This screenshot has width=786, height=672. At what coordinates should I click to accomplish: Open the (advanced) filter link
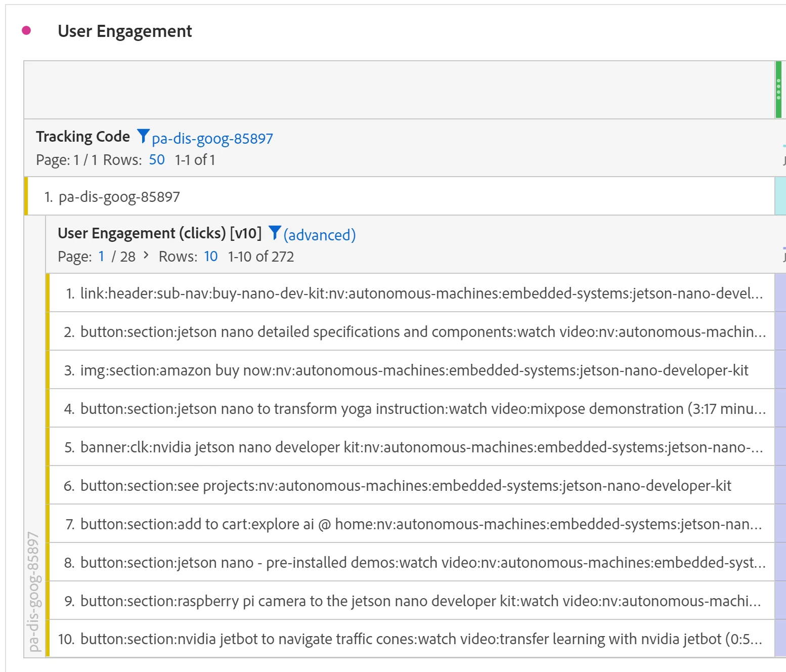tap(320, 235)
